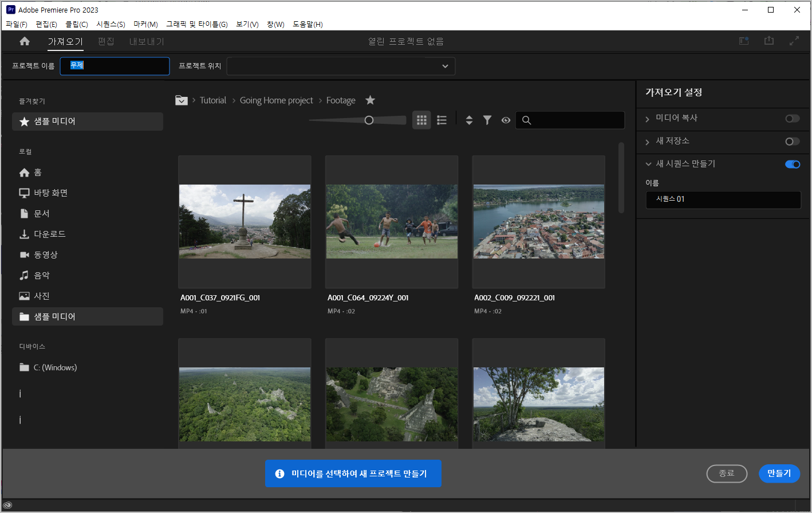Screen dimensions: 812x513
Task: Open the Downloads (다운로드) location
Action: tap(88, 234)
